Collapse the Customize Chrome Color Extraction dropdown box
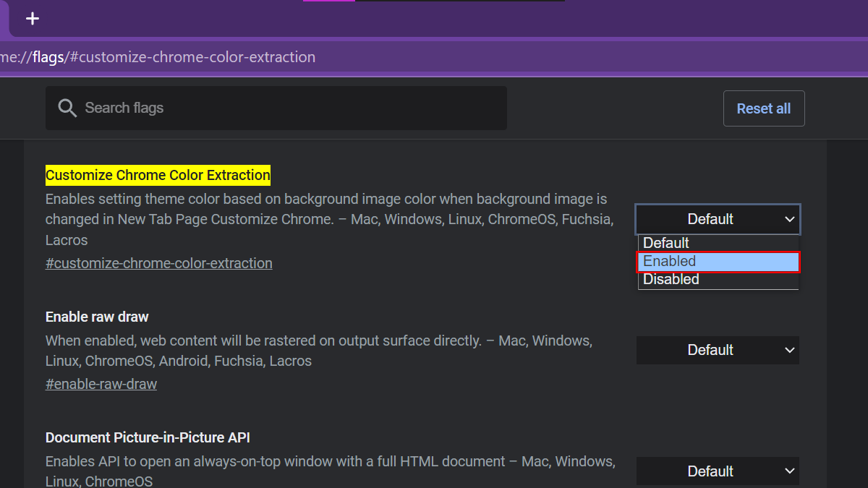 coord(718,219)
